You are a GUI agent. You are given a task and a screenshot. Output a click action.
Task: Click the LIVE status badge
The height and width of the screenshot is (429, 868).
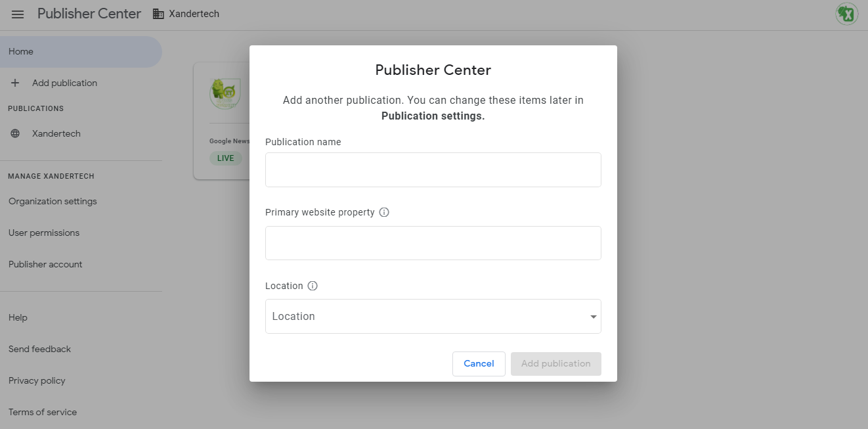point(226,158)
